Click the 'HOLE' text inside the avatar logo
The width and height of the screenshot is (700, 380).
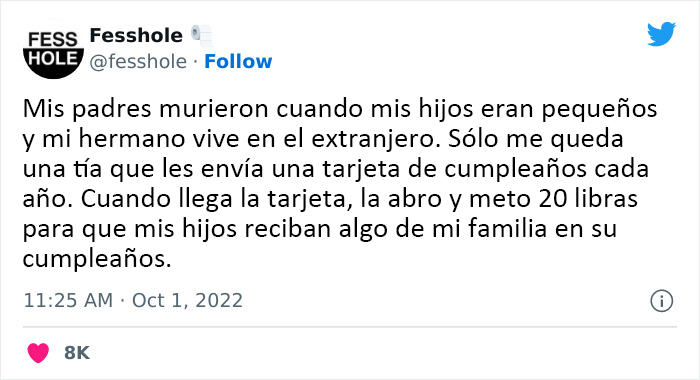point(53,58)
